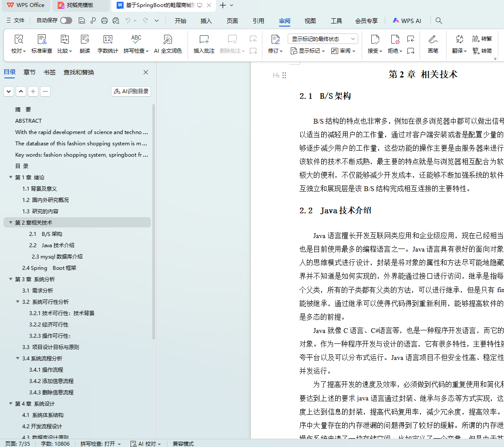Viewport: 504px width, 447px height.
Task: Open the 标准审查 standard review tool
Action: tap(42, 40)
